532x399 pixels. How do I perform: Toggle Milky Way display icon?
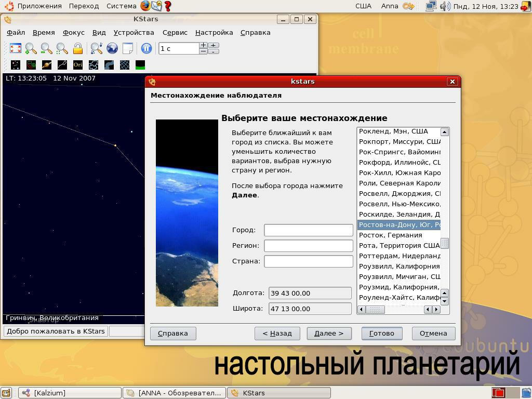[x=109, y=65]
